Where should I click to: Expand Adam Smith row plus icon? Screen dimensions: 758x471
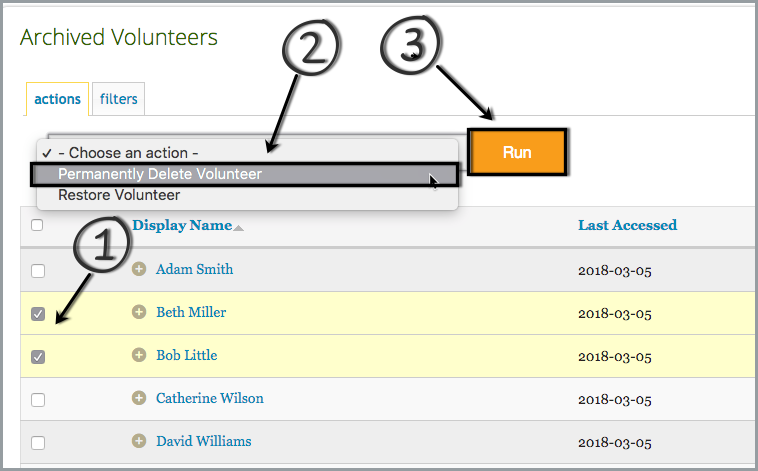139,269
